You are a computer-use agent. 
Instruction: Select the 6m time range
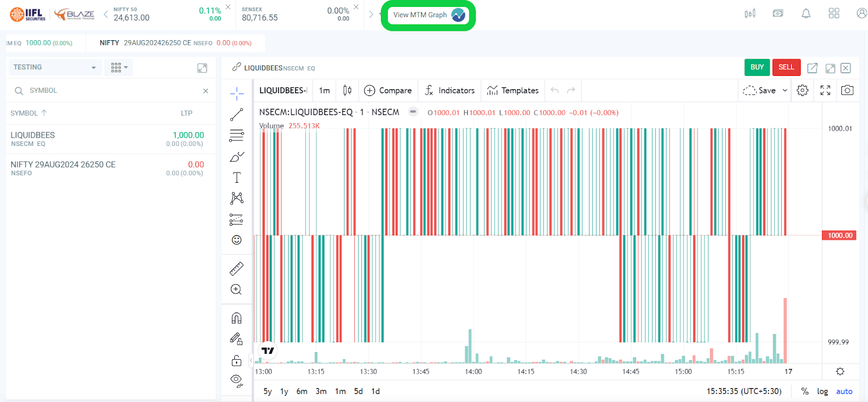click(302, 391)
